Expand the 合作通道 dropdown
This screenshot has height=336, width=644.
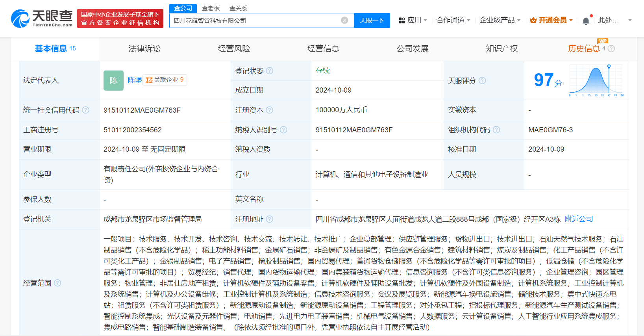point(468,20)
